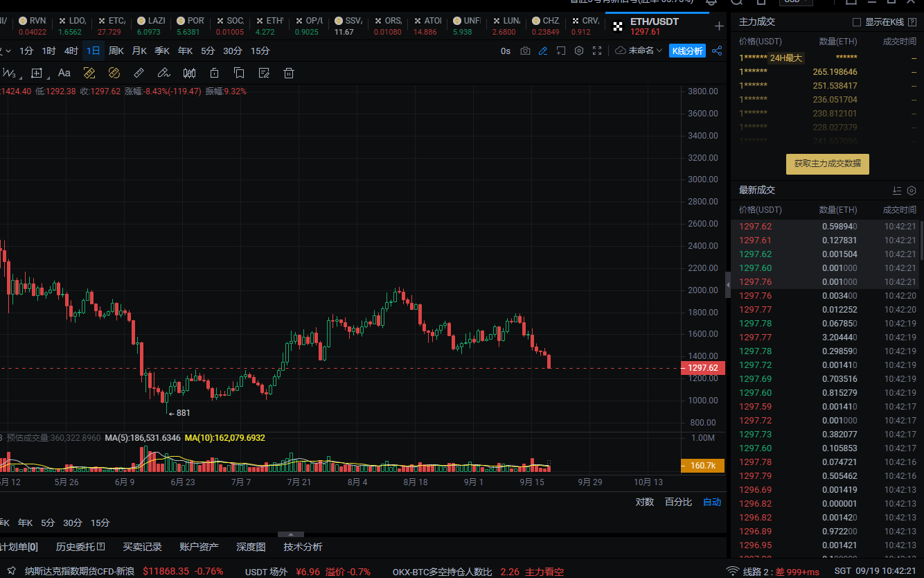Click the 0s refresh interval button
Viewport: 924px width, 578px height.
pos(506,51)
